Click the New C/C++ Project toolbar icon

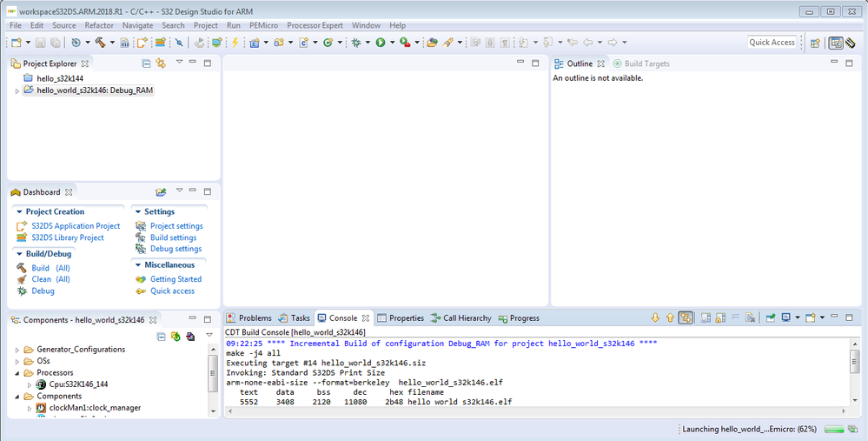point(254,42)
